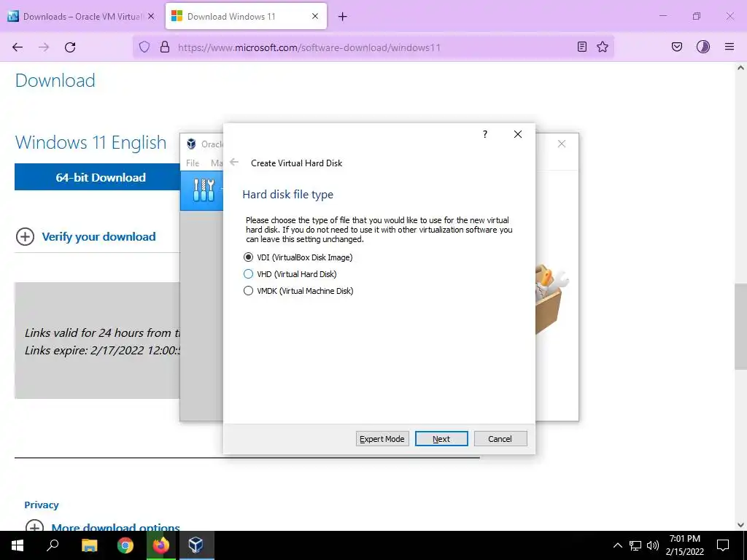Open the Windows Start menu
This screenshot has height=560, width=747.
(18, 545)
